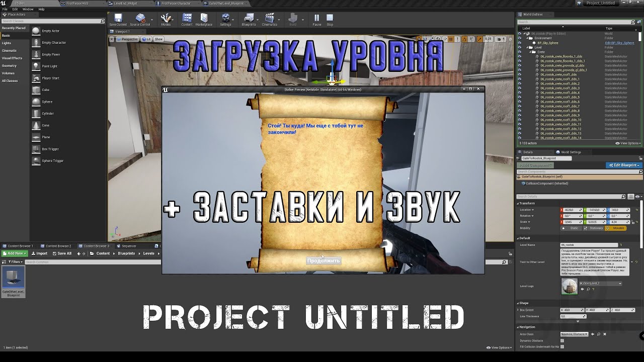644x362 pixels.
Task: Select the Empty Actor item icon
Action: (x=36, y=31)
